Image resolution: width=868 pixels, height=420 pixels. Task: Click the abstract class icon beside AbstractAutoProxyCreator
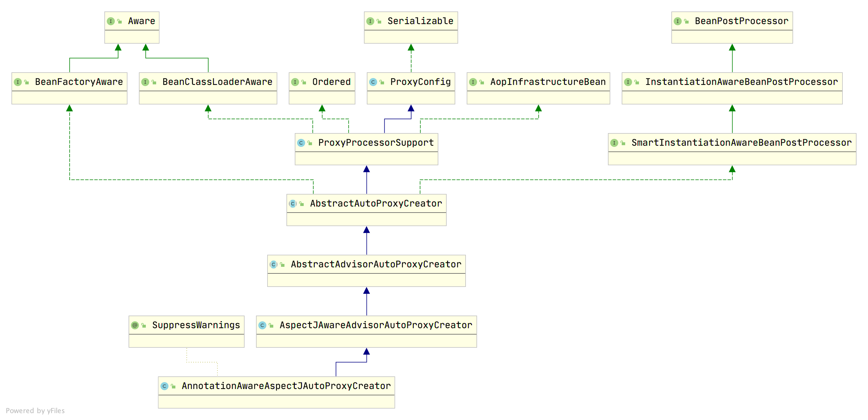(x=292, y=204)
